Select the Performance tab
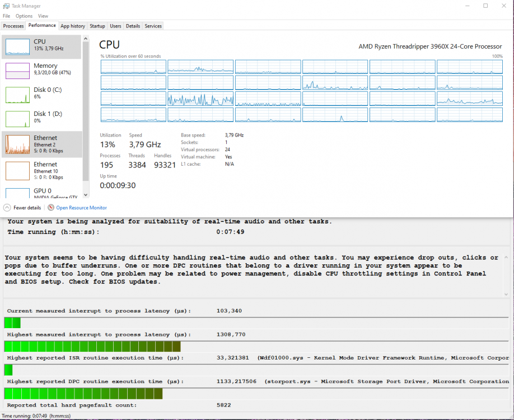 (x=42, y=25)
